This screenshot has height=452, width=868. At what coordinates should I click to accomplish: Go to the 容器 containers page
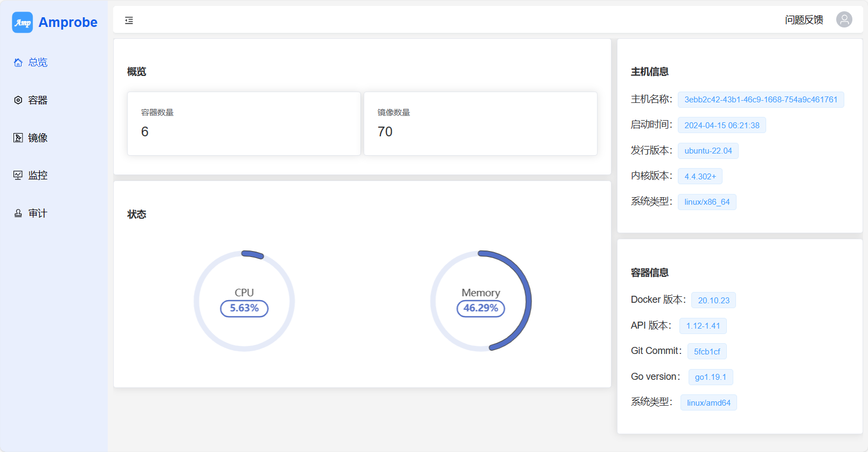[x=38, y=100]
